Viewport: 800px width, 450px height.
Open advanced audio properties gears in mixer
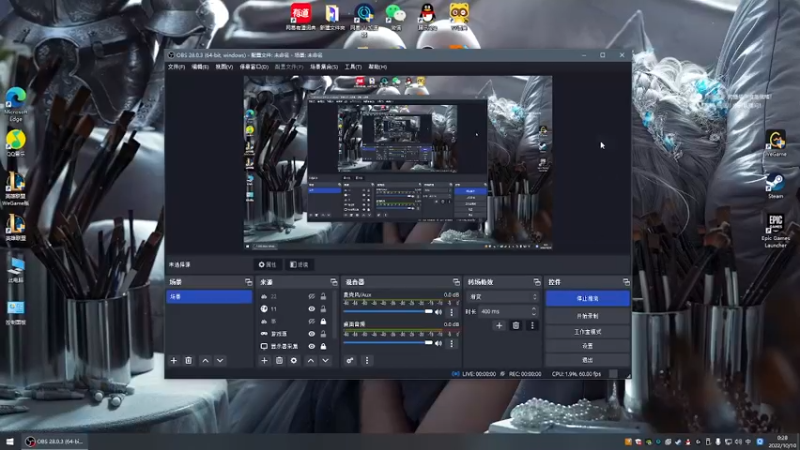350,361
